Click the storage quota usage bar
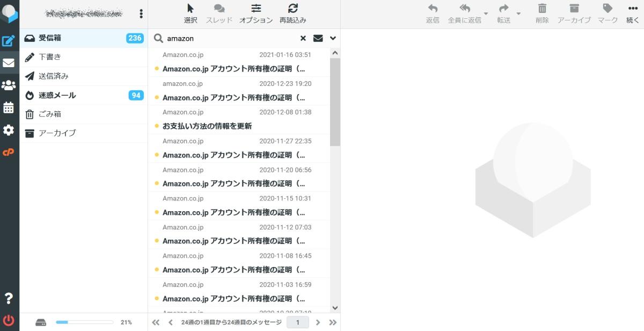Viewport: 644px width, 331px height. click(x=85, y=322)
